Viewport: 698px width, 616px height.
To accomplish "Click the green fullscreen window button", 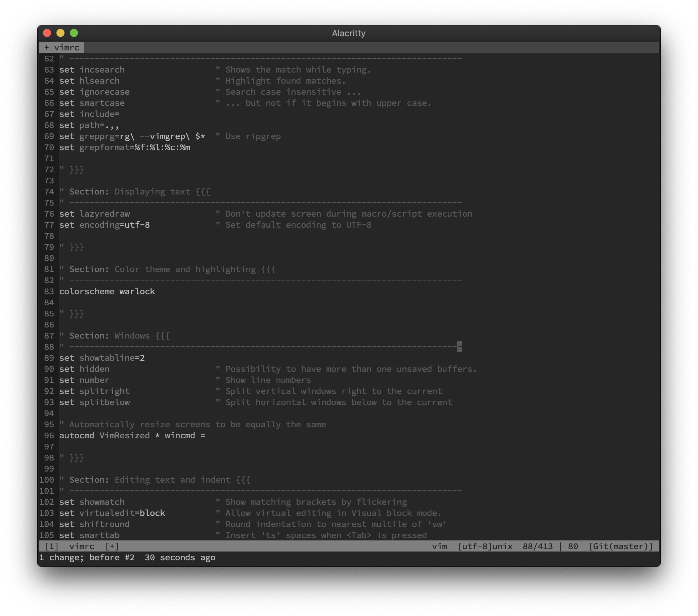I will [x=74, y=33].
